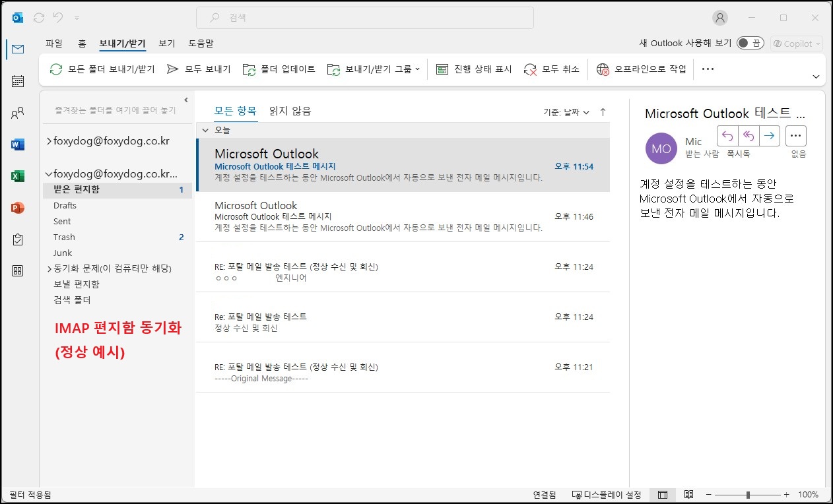Open the Drafts folder
The height and width of the screenshot is (504, 833).
(65, 206)
